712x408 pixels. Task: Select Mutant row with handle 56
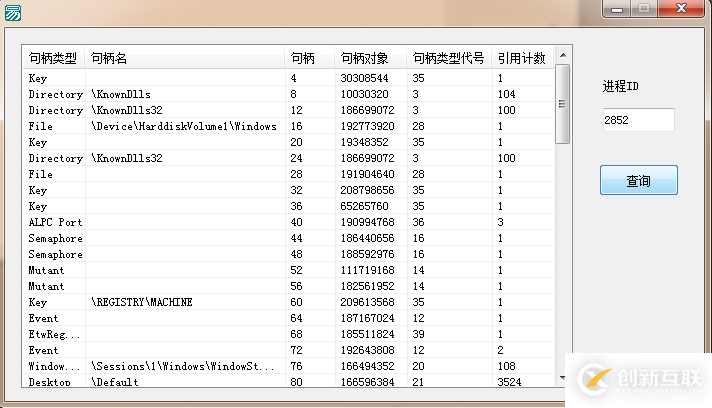pyautogui.click(x=288, y=286)
